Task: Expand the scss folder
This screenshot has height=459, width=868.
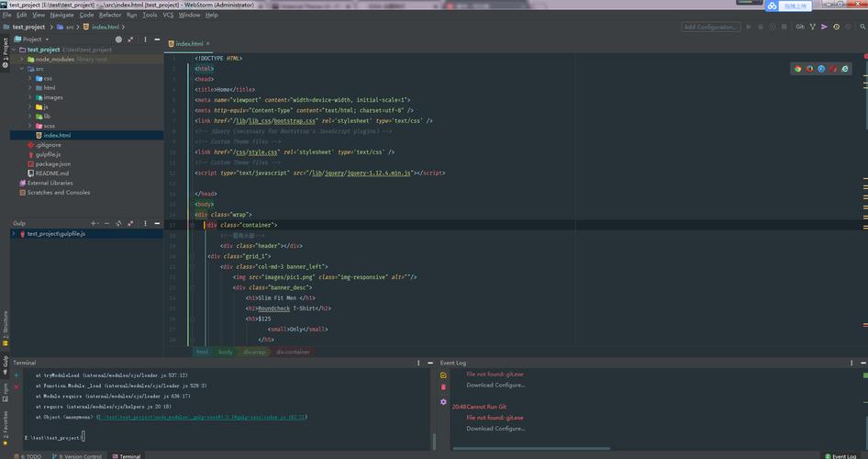Action: point(30,126)
